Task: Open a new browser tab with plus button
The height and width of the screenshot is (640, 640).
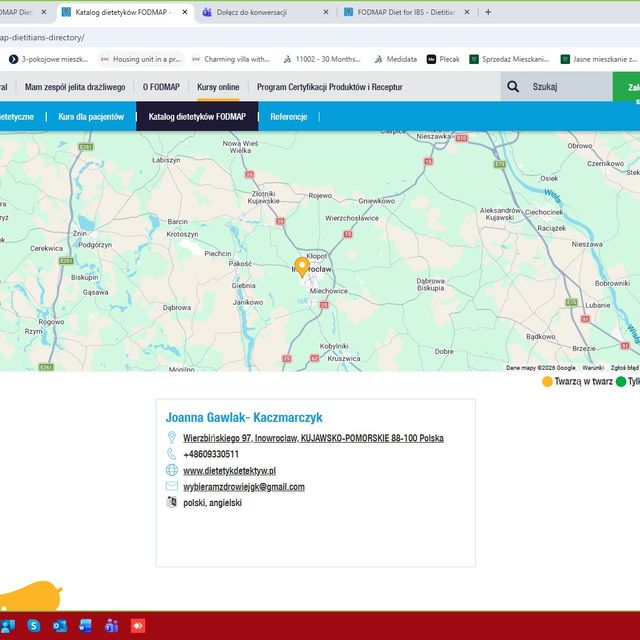Action: [488, 12]
